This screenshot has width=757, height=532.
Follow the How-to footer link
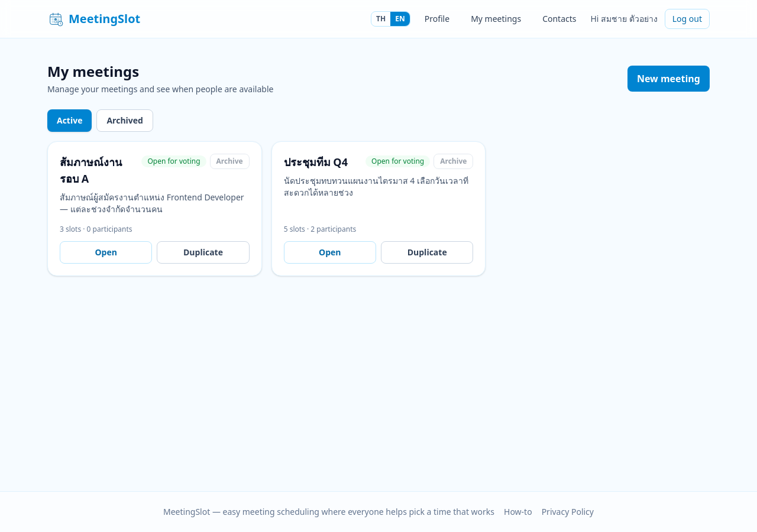[x=518, y=512]
